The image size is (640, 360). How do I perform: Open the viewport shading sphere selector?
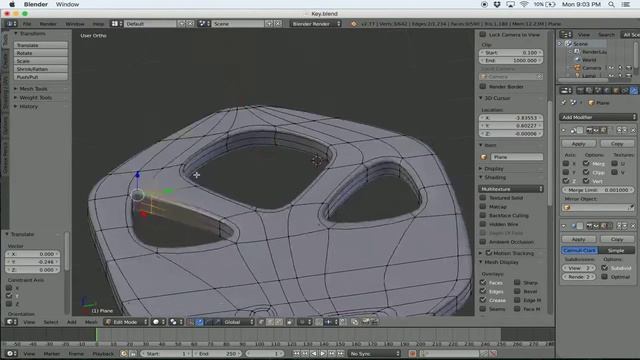coord(158,322)
